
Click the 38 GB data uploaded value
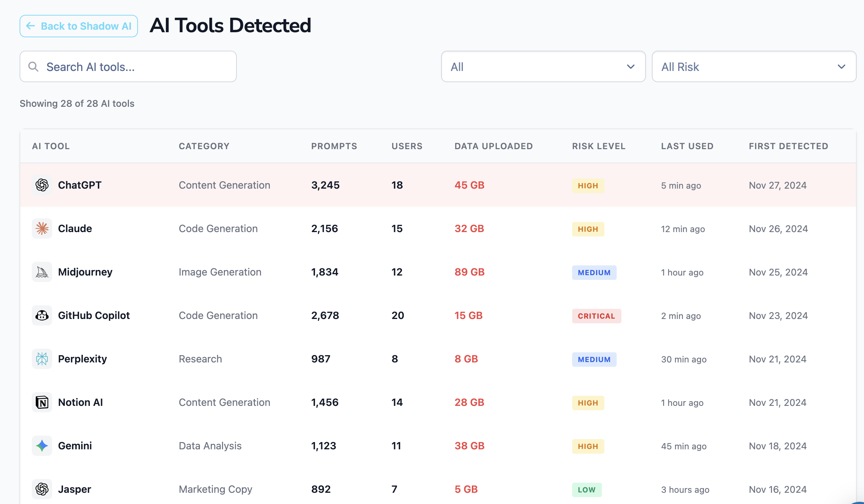coord(470,446)
